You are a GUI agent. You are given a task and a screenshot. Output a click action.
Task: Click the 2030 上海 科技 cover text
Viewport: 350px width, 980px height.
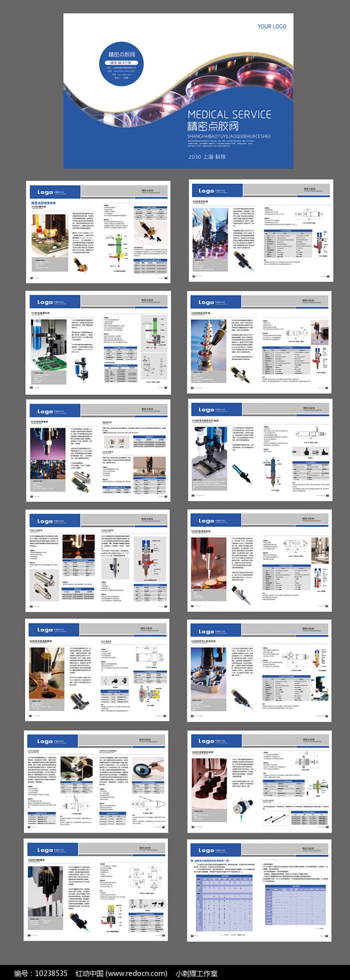pyautogui.click(x=207, y=157)
